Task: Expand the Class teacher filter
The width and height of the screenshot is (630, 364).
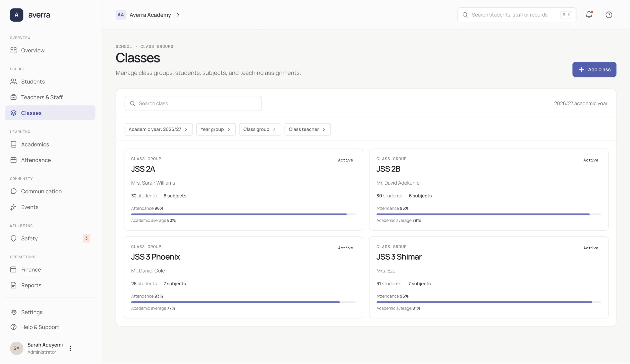Action: click(307, 129)
